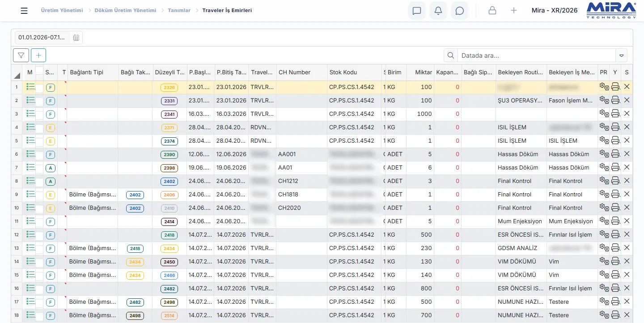Screen dimensions: 644x323
Task: Sort by the Bağlantı Tipi column header
Action: [93, 72]
